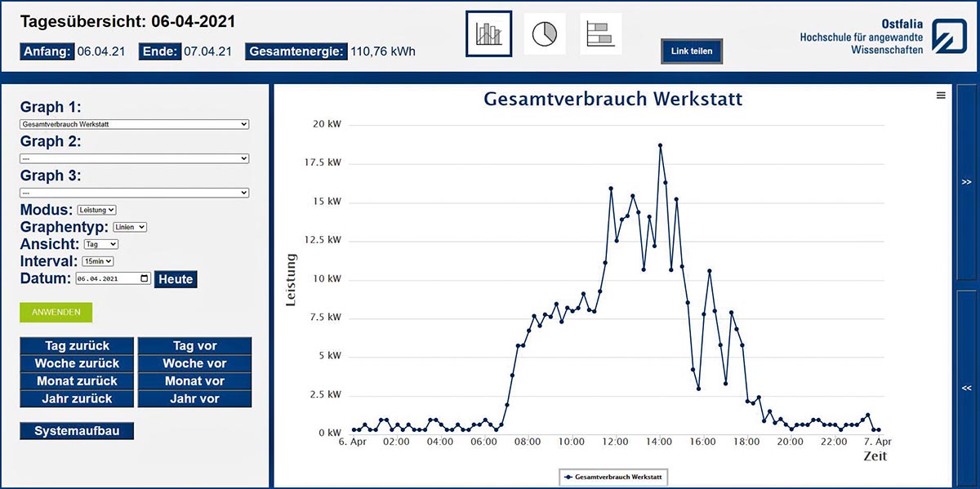Toggle the Gesamtverbrauch Werkstatt legend entry
This screenshot has height=489, width=980.
pos(613,476)
